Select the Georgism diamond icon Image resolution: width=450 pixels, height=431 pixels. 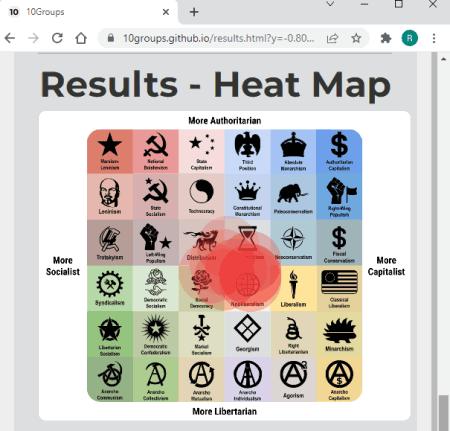247,328
